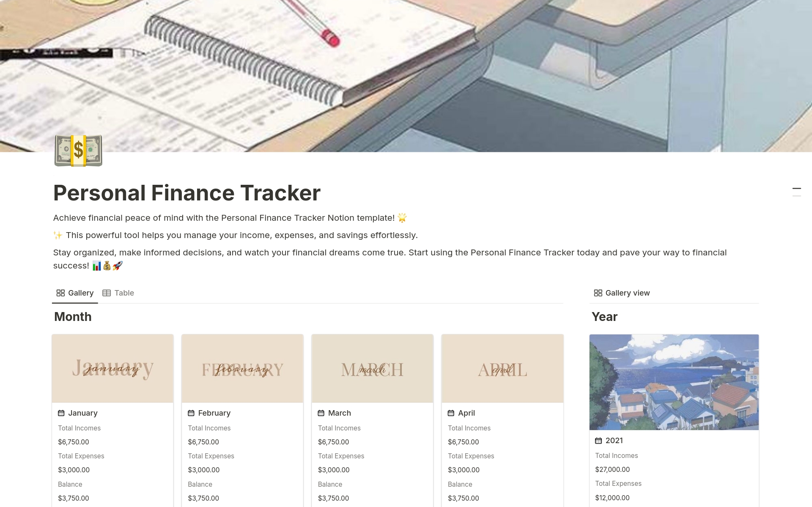Screen dimensions: 812x507
Task: Switch to the Gallery tab
Action: 74,293
